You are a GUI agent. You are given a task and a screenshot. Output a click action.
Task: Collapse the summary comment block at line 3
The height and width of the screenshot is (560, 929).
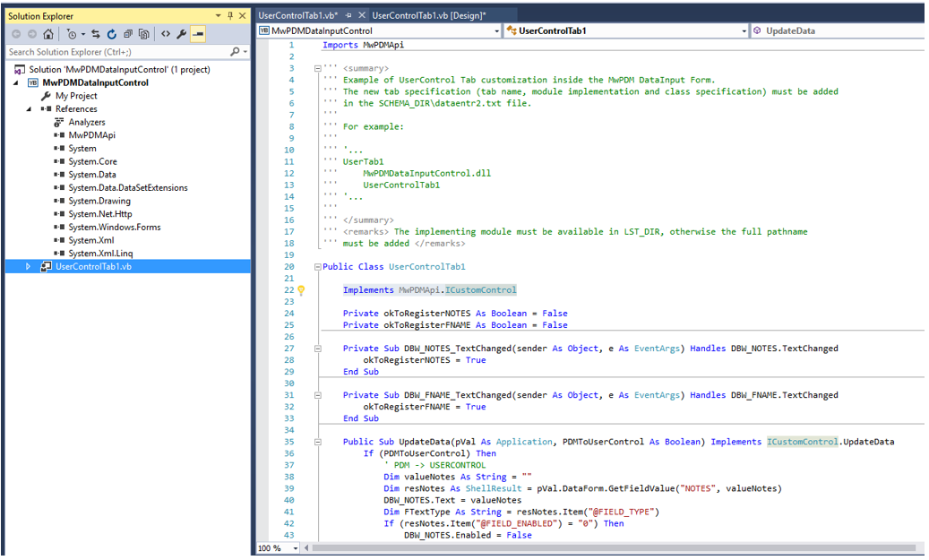[317, 69]
